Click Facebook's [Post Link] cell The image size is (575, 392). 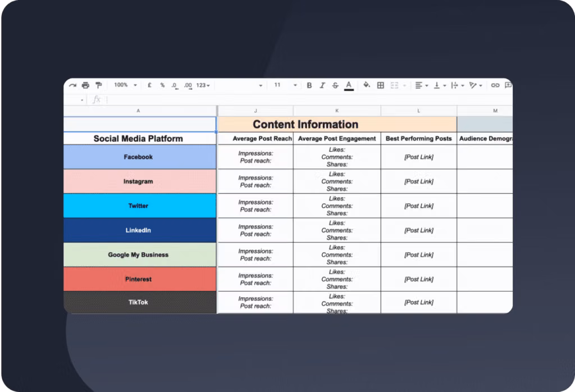pos(419,157)
